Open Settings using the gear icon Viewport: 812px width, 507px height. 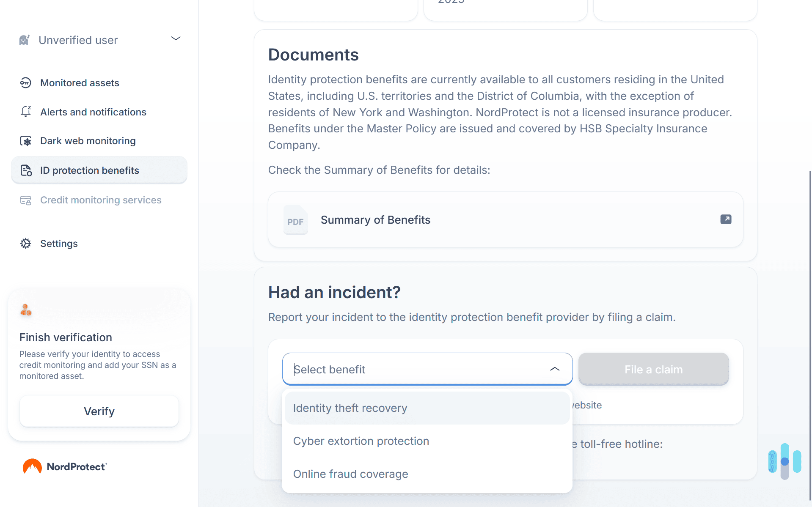click(x=25, y=243)
